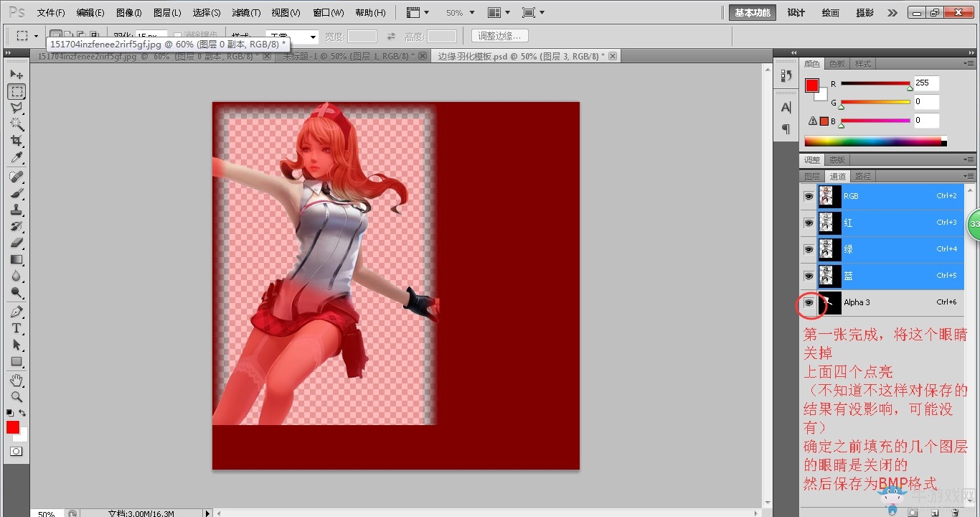The width and height of the screenshot is (980, 517).
Task: Open the 样式 style dropdown
Action: point(292,36)
